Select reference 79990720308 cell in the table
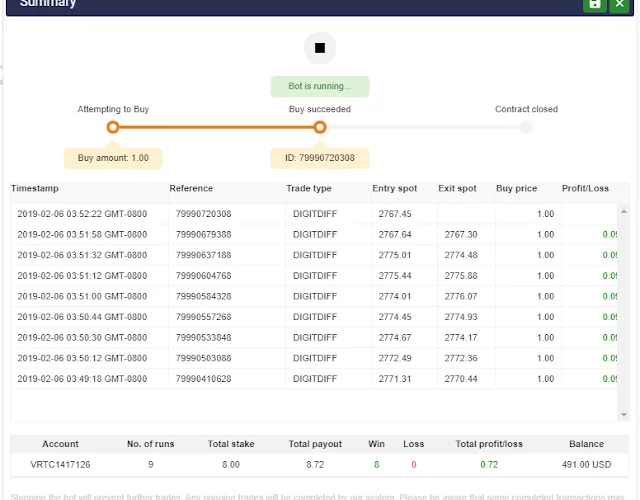 click(203, 214)
